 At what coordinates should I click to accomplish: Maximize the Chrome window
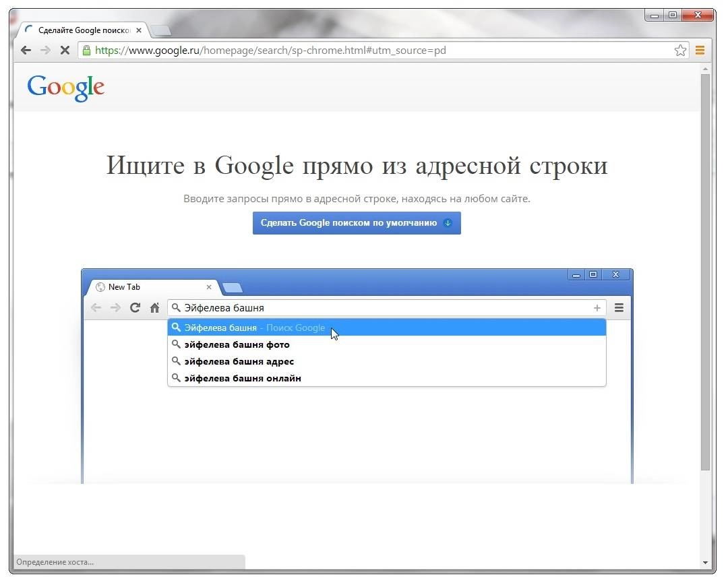point(672,16)
